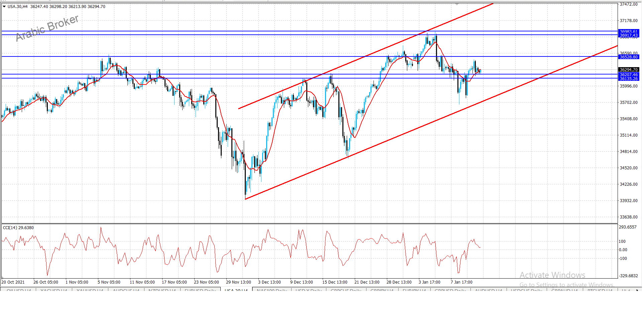
Task: Click the 29 Nov 13:00 time label
Action: click(x=238, y=282)
